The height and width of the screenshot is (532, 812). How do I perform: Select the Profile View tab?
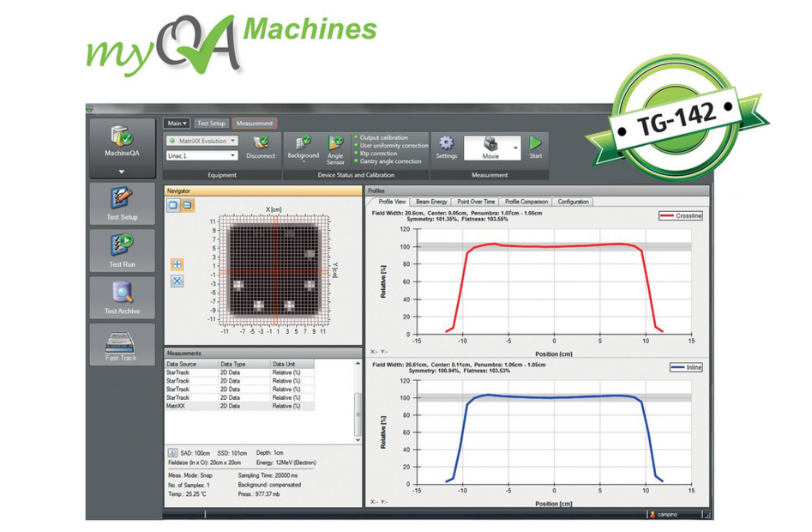392,202
